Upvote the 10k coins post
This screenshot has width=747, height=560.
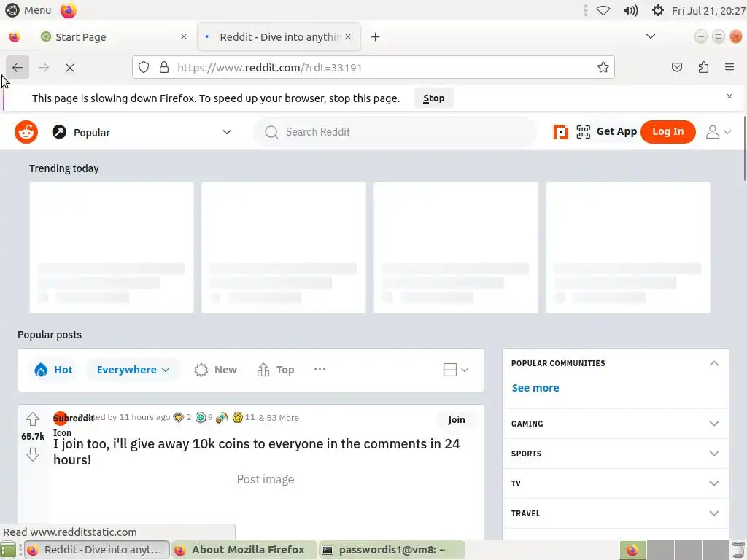click(x=32, y=419)
